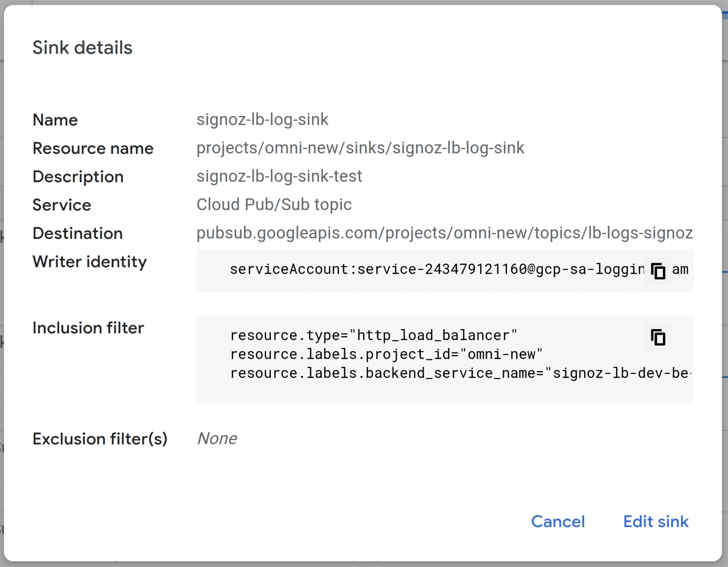728x567 pixels.
Task: Click the Exclusion filter(s) label
Action: coord(100,438)
